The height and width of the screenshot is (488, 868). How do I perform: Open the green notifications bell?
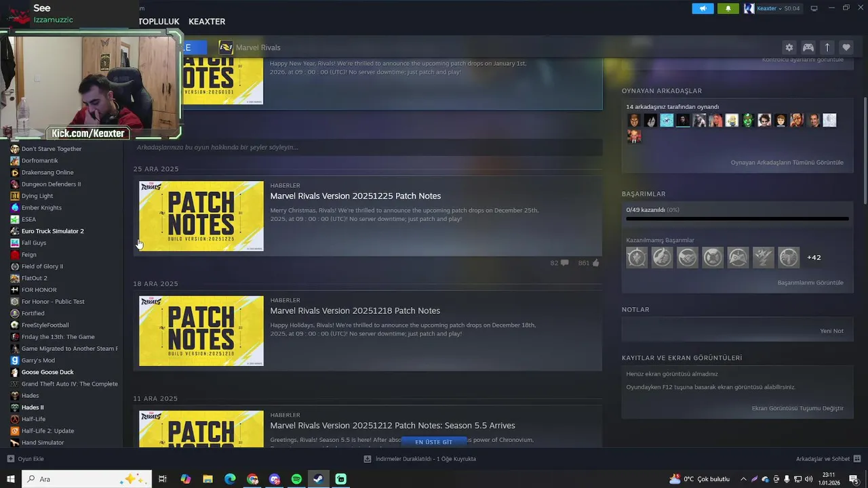[x=728, y=8]
